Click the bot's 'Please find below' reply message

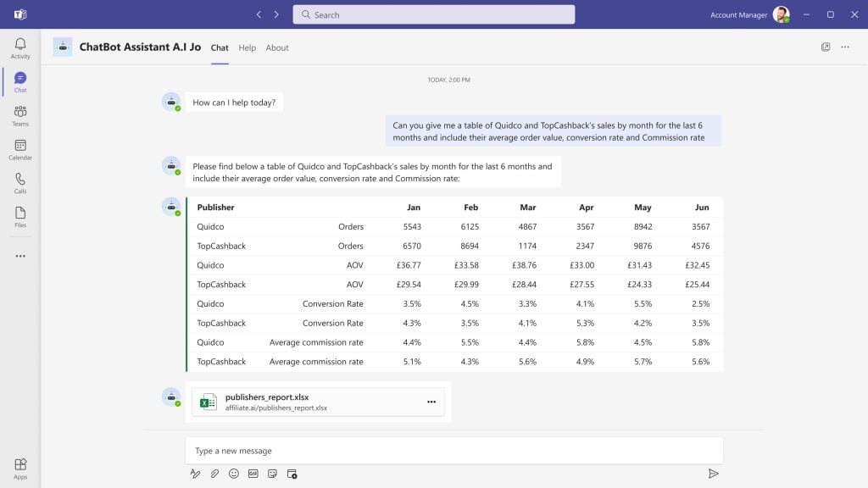[373, 172]
